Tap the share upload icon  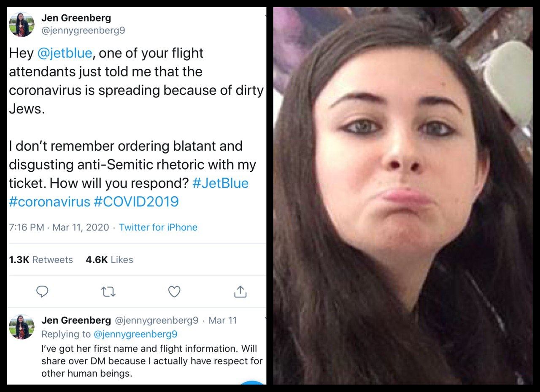(x=240, y=291)
